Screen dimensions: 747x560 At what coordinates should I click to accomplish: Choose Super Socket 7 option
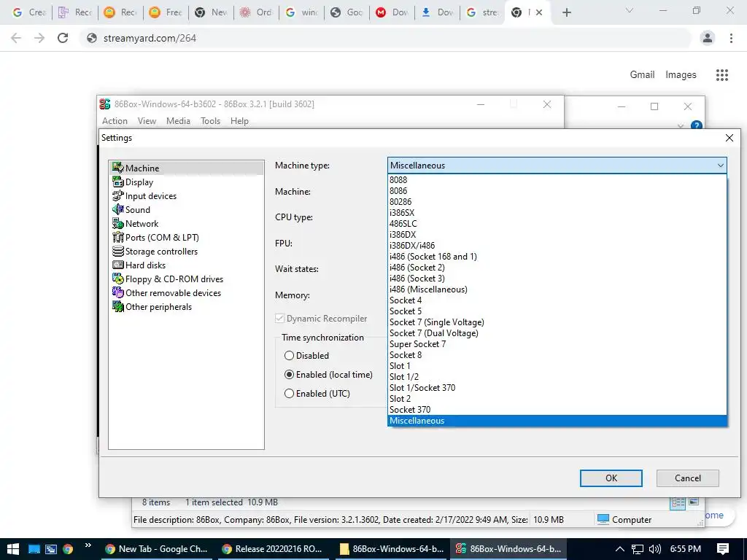coord(557,344)
